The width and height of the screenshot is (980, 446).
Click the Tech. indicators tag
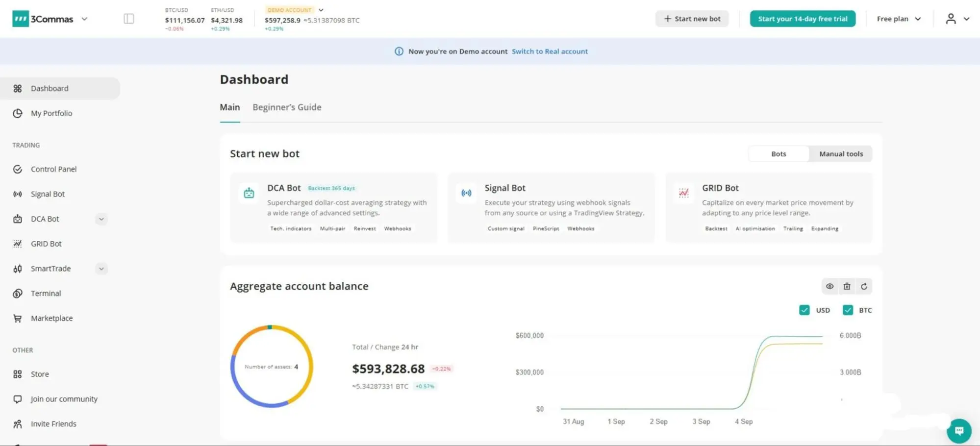point(291,229)
